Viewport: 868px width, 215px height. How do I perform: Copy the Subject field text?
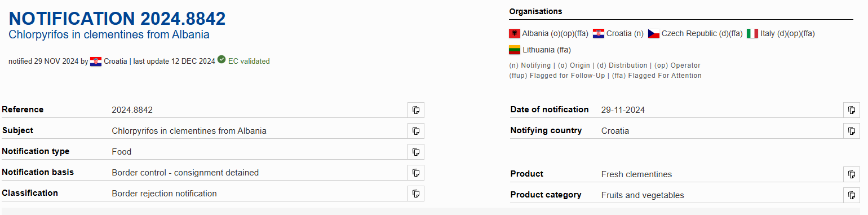pyautogui.click(x=416, y=131)
